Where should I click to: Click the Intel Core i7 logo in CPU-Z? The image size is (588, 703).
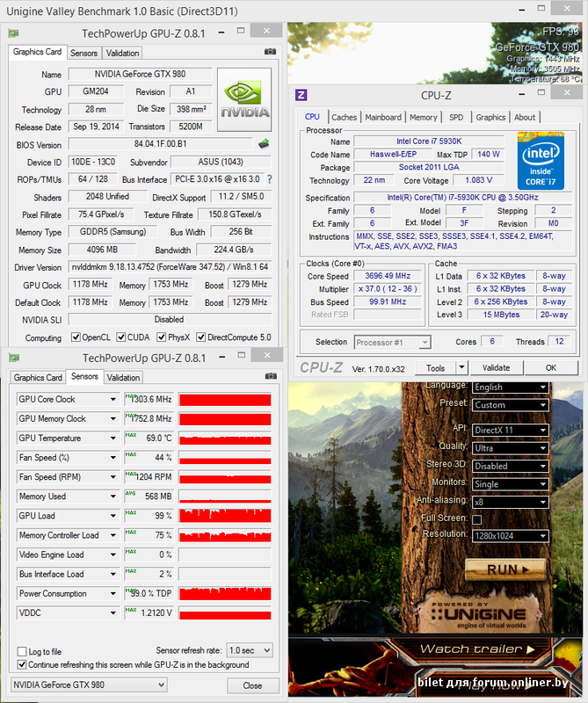point(541,161)
